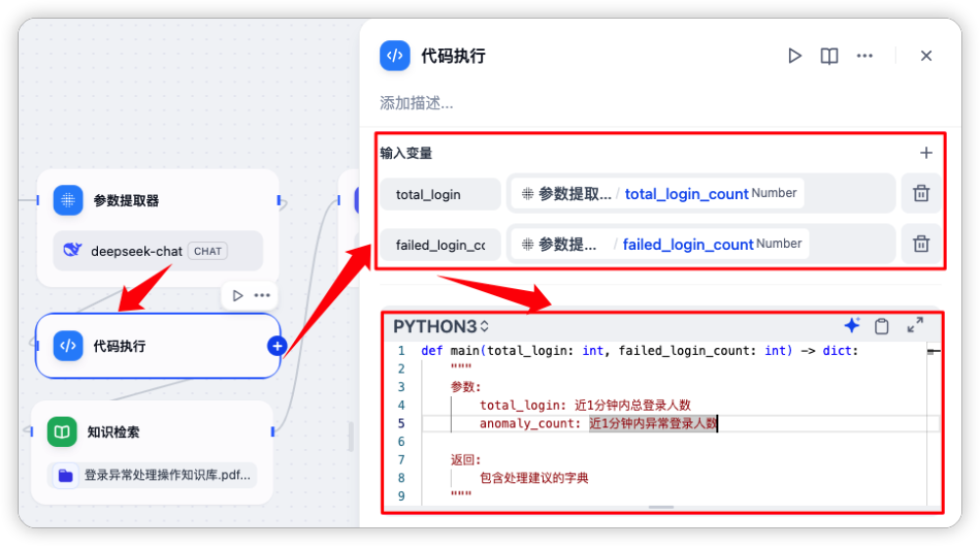Open failed_login_count variable selector
Viewport: 980px width, 546px height.
[x=701, y=244]
